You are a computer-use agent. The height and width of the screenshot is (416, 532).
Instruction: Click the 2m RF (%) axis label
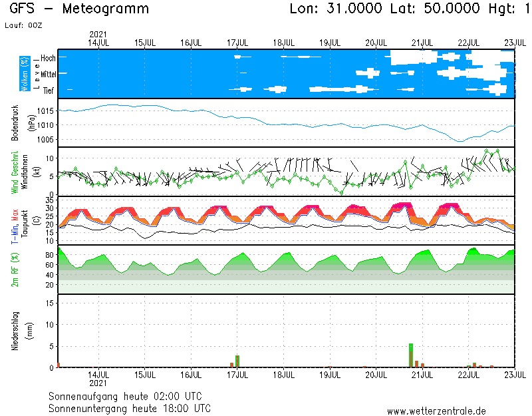click(15, 270)
